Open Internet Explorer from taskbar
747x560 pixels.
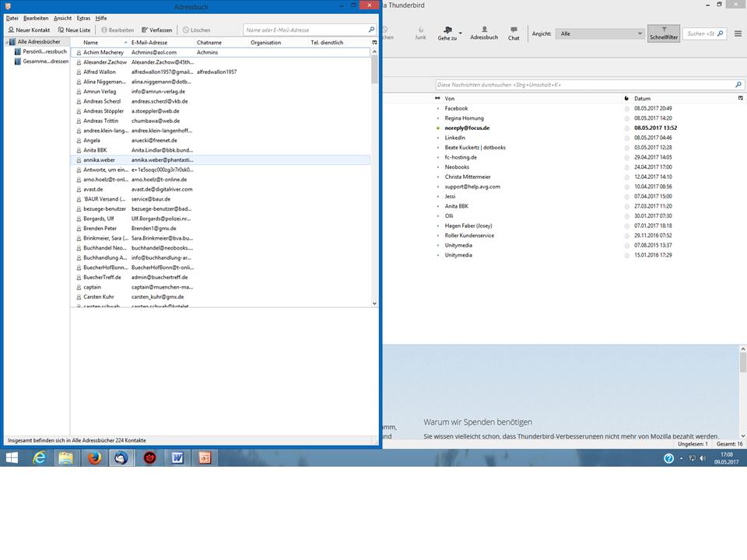click(x=40, y=458)
